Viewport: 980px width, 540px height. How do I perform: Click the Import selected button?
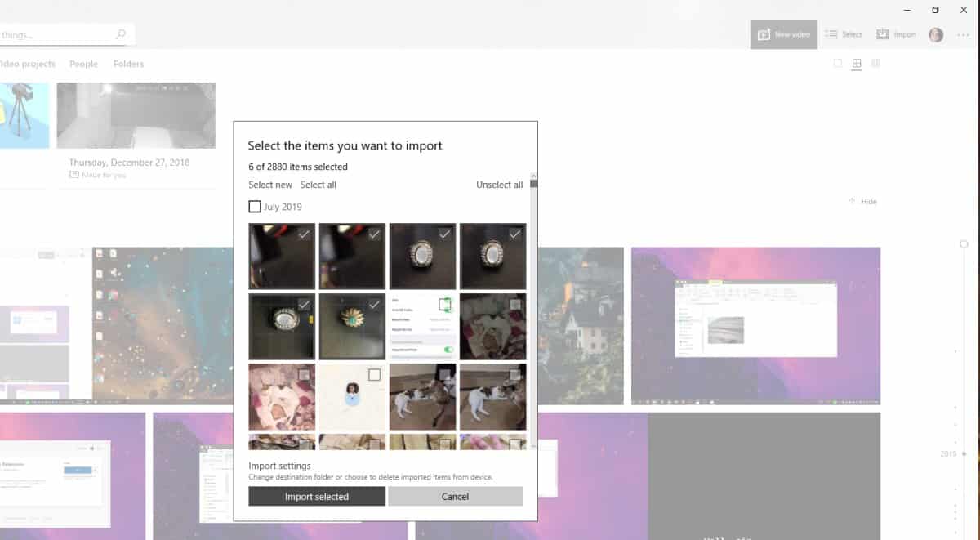click(317, 497)
